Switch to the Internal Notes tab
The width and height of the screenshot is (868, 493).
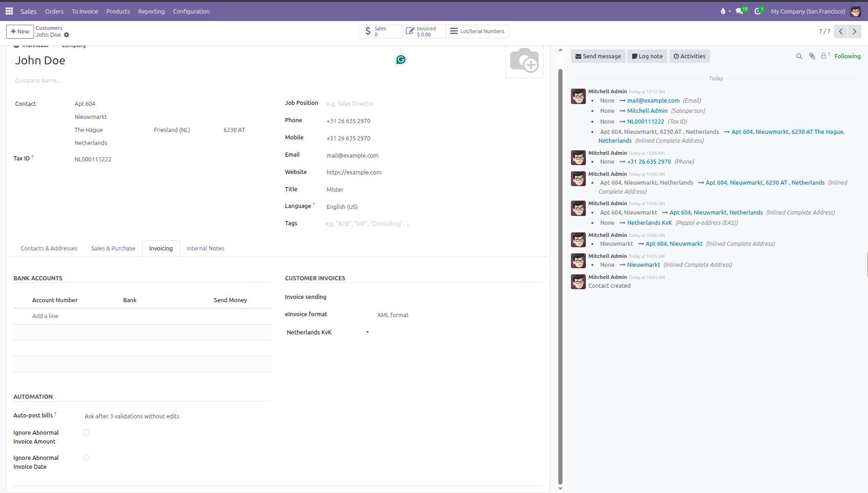point(205,248)
